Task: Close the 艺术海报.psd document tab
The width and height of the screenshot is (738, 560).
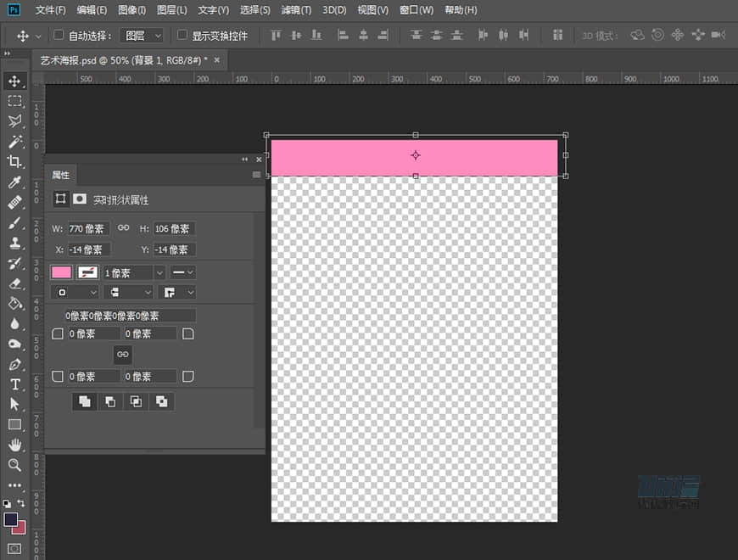Action: [x=217, y=59]
